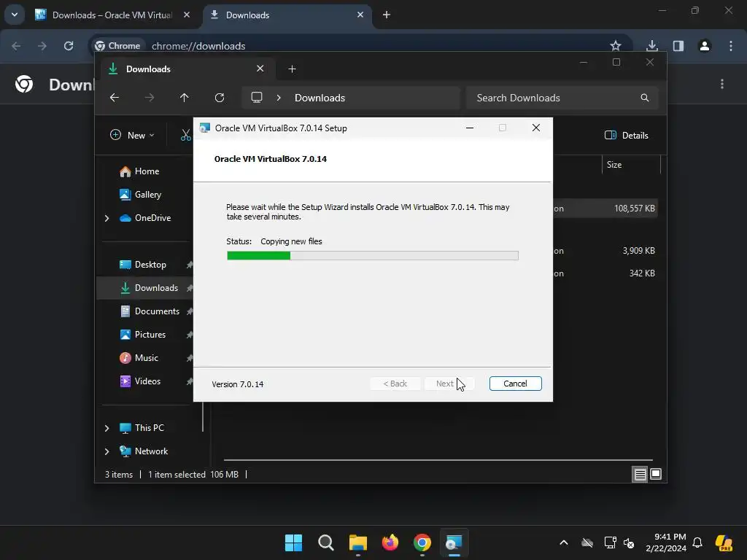Minimize the VirtualBox Setup dialog
The width and height of the screenshot is (747, 560).
pos(469,128)
